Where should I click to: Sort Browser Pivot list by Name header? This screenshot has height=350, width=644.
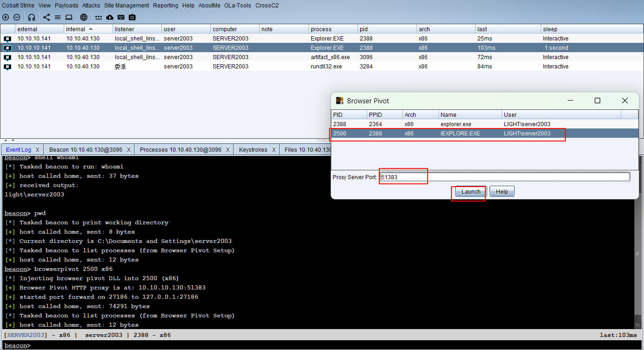point(470,114)
